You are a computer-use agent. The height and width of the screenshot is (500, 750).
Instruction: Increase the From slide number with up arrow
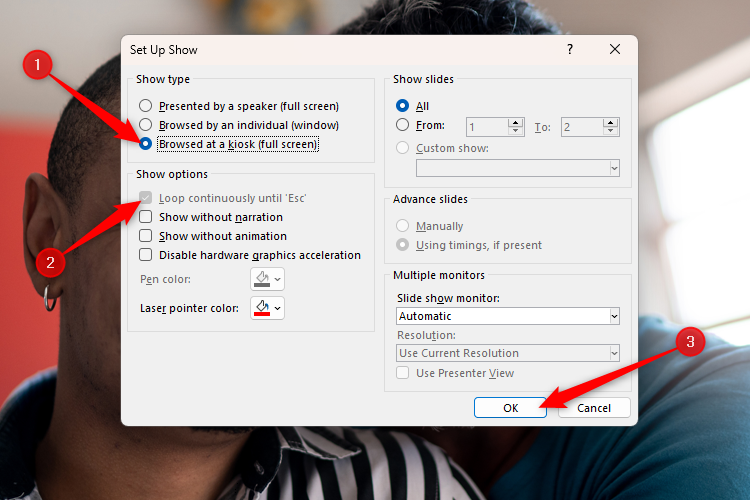(x=515, y=122)
